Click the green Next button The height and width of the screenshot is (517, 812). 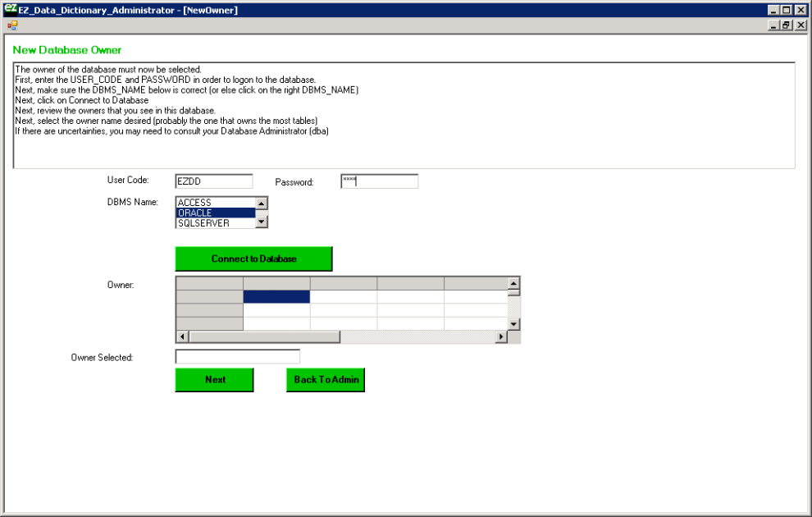point(214,380)
